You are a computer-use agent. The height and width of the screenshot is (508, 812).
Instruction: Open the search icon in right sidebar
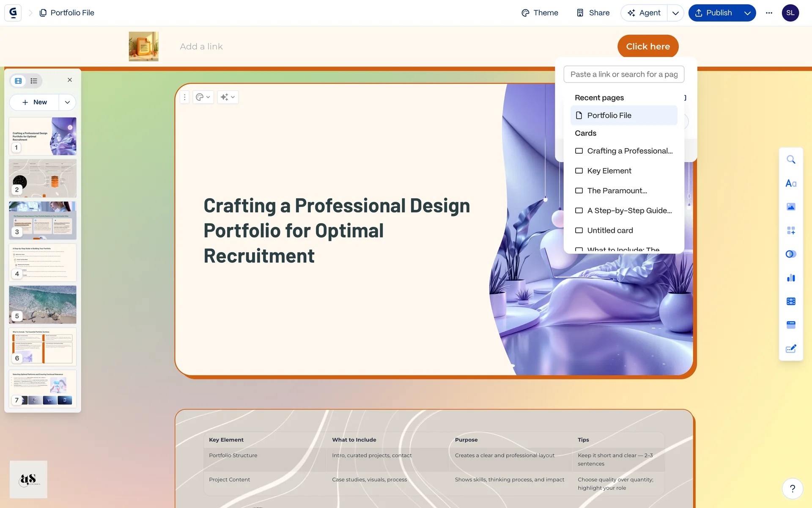click(x=791, y=160)
